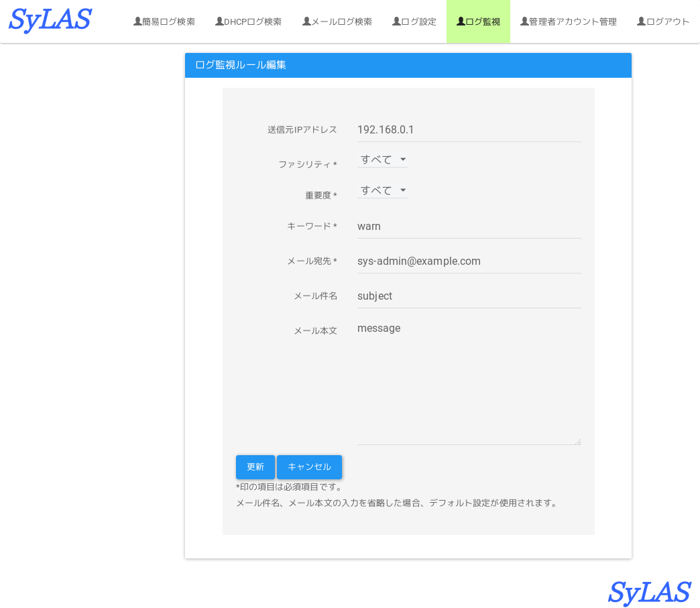Focus the メール宛先 email field

(x=469, y=261)
